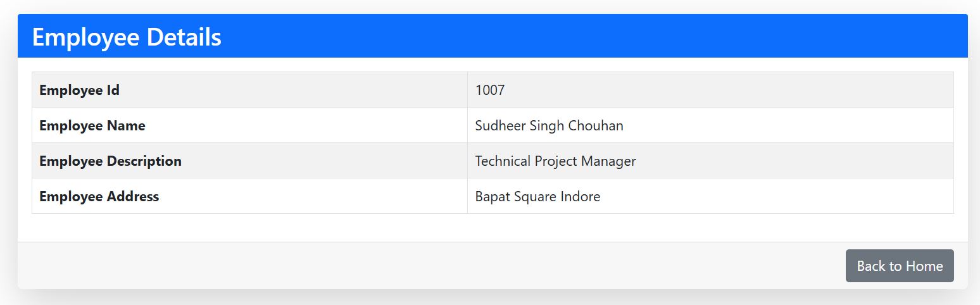Viewport: 980px width, 305px height.
Task: Click the name Sudheer Singh Chouhan
Action: 549,126
